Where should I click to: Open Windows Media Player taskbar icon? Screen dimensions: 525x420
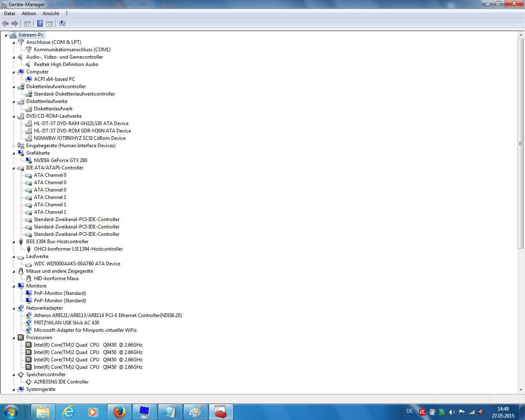(94, 412)
